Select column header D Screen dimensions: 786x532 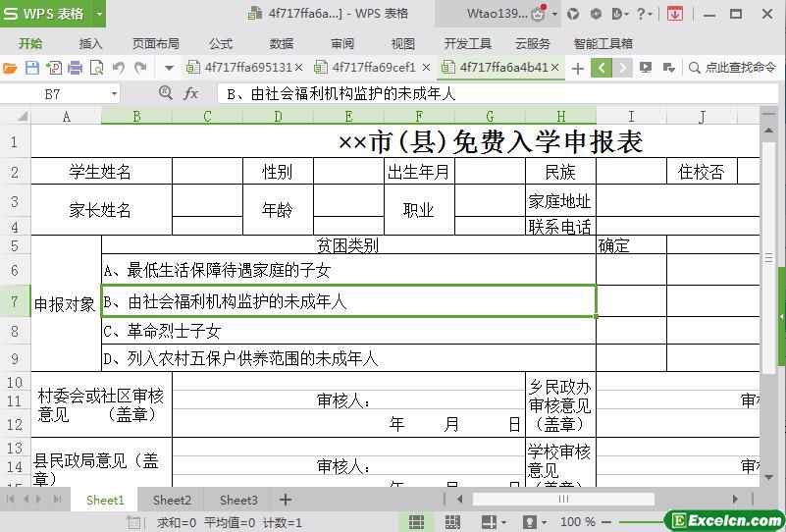[x=279, y=117]
